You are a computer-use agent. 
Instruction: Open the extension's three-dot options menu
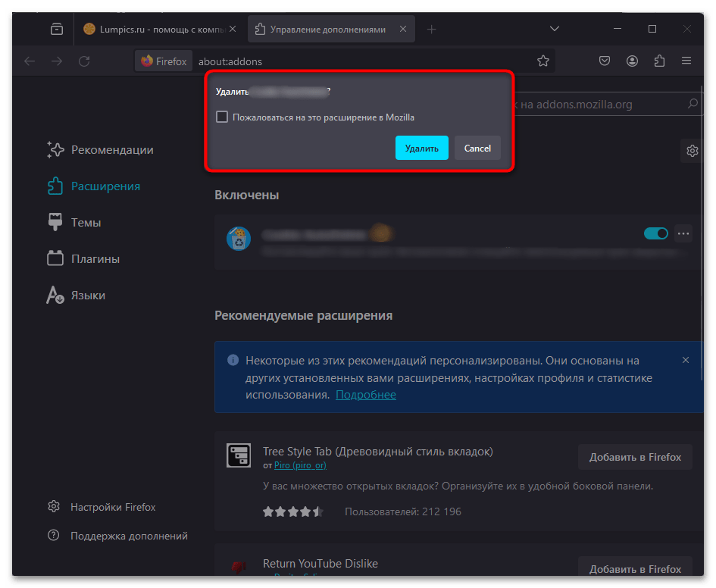point(683,233)
